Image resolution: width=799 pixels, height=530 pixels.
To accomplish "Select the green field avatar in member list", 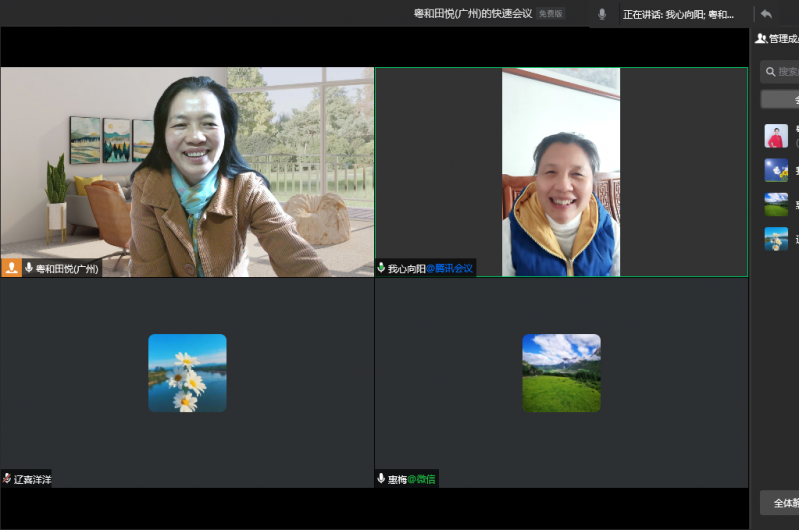I will tap(776, 204).
